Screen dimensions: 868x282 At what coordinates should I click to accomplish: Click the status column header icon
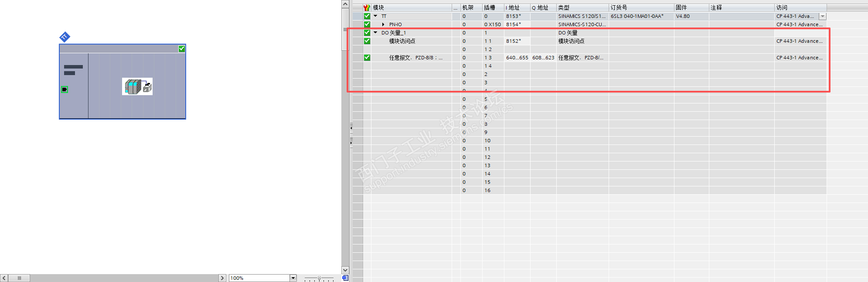click(367, 7)
